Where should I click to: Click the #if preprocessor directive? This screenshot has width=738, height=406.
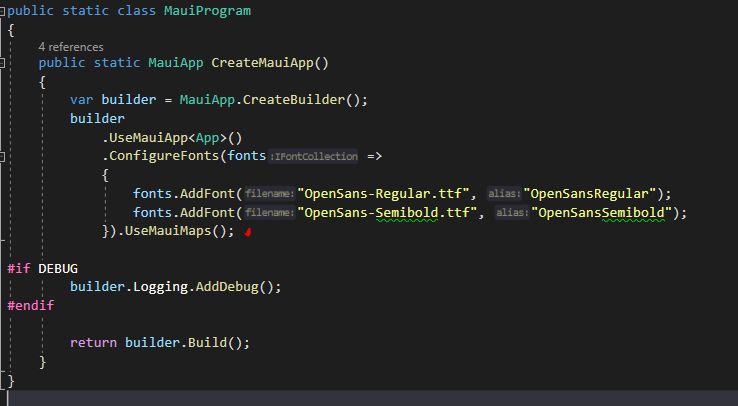(x=19, y=269)
